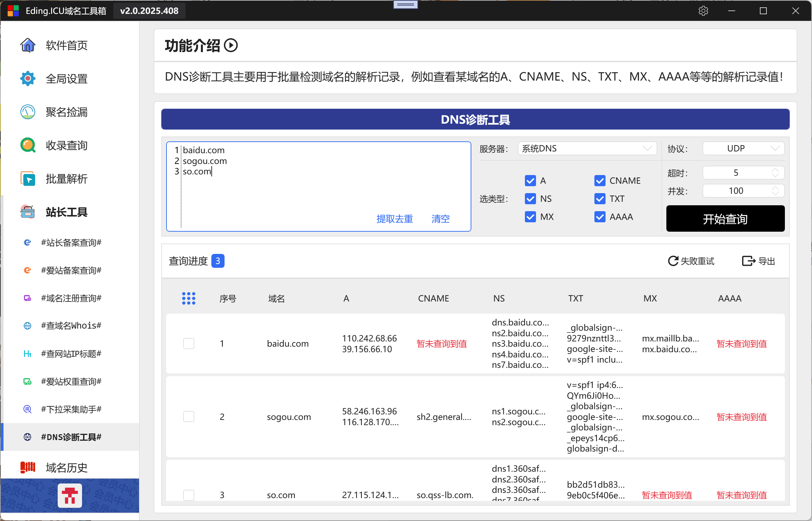Uncheck the CNAME record type
812x521 pixels.
pos(600,181)
